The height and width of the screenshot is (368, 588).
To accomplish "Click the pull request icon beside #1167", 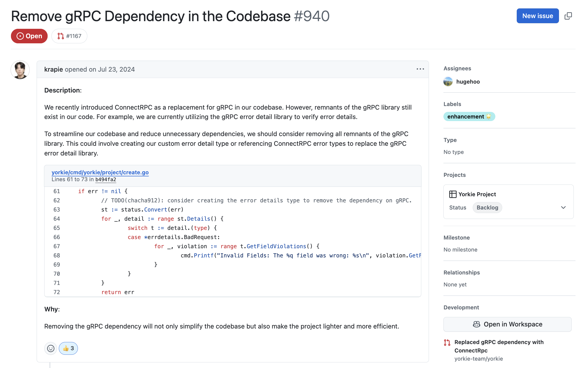I will click(61, 36).
